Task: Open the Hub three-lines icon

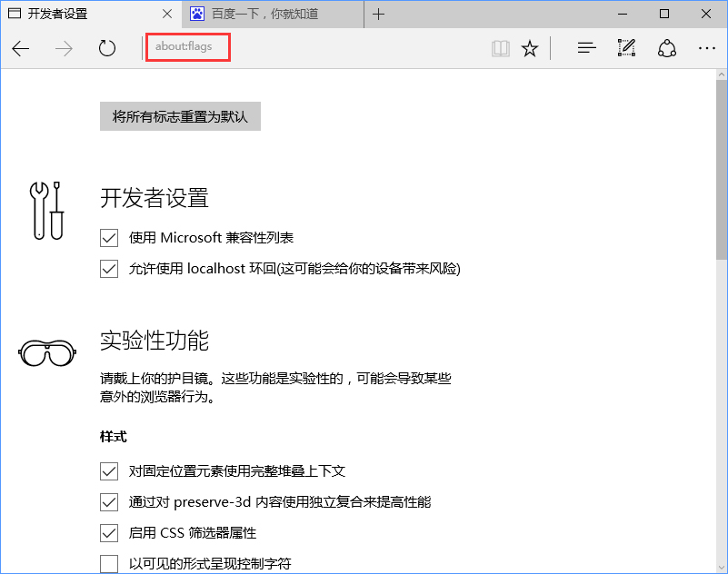Action: coord(586,49)
